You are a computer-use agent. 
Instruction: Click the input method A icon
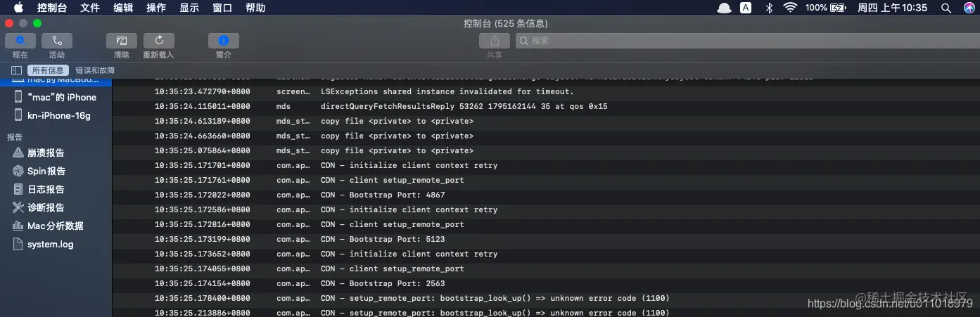coord(746,8)
